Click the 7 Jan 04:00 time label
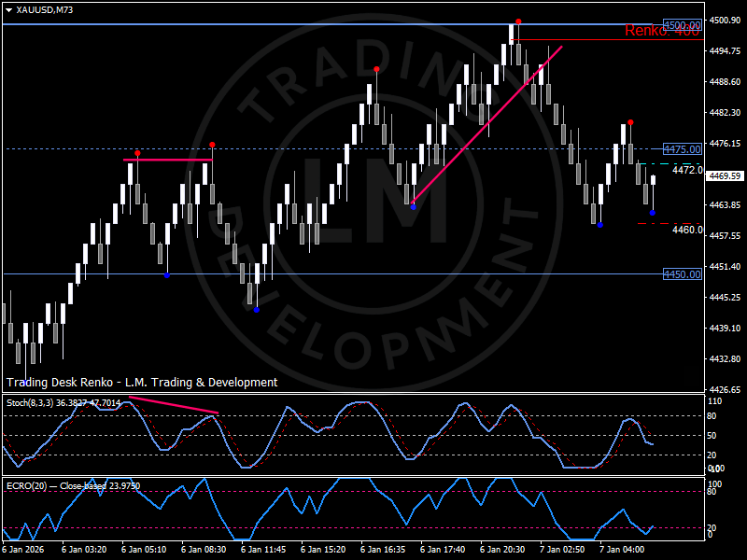Screen dimensions: 747x560 click(622, 550)
